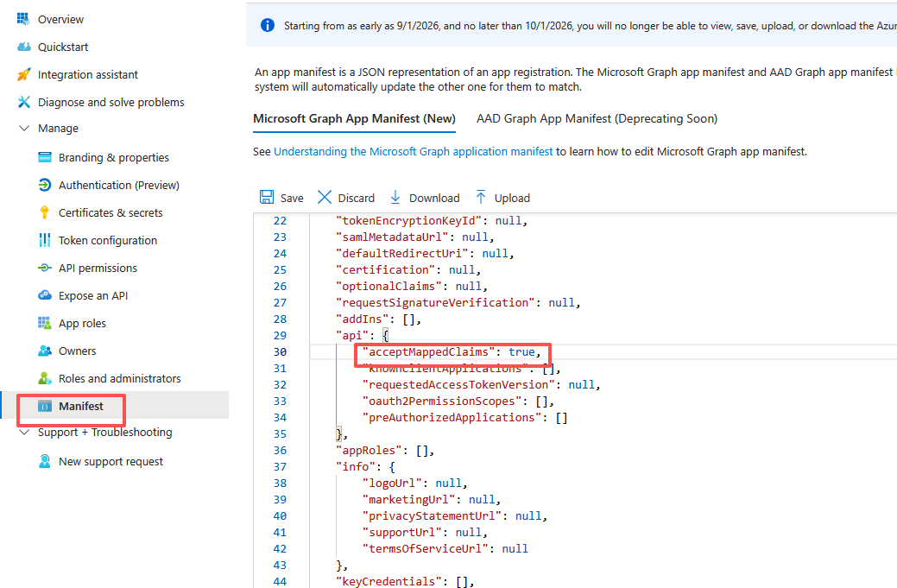Select Manifest in the sidebar
This screenshot has width=897, height=588.
pyautogui.click(x=80, y=406)
